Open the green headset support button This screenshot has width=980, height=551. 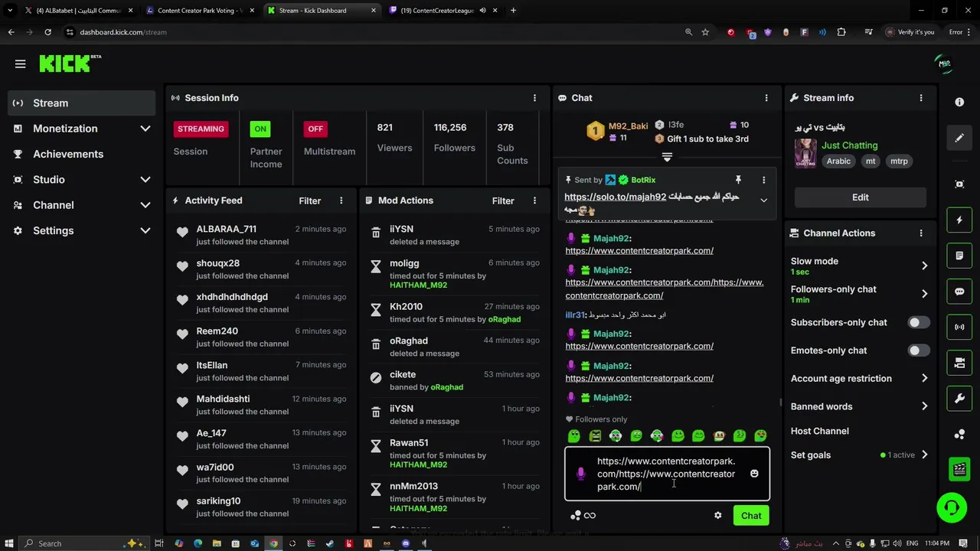coord(952,508)
